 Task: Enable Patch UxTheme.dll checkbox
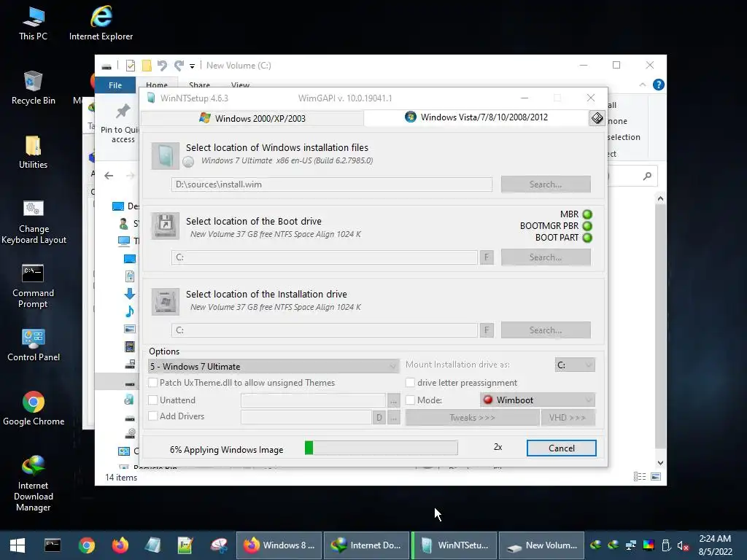coord(153,382)
